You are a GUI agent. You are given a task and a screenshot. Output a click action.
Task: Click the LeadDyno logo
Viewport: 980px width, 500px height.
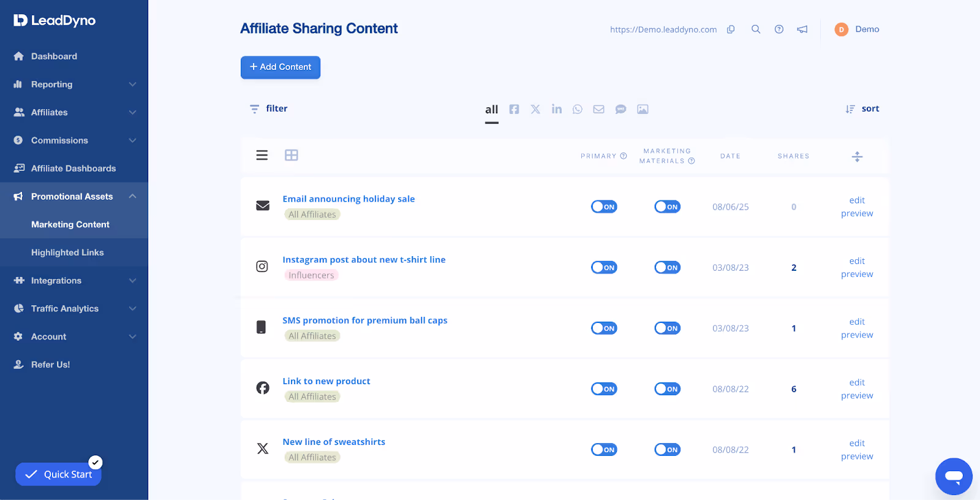55,20
